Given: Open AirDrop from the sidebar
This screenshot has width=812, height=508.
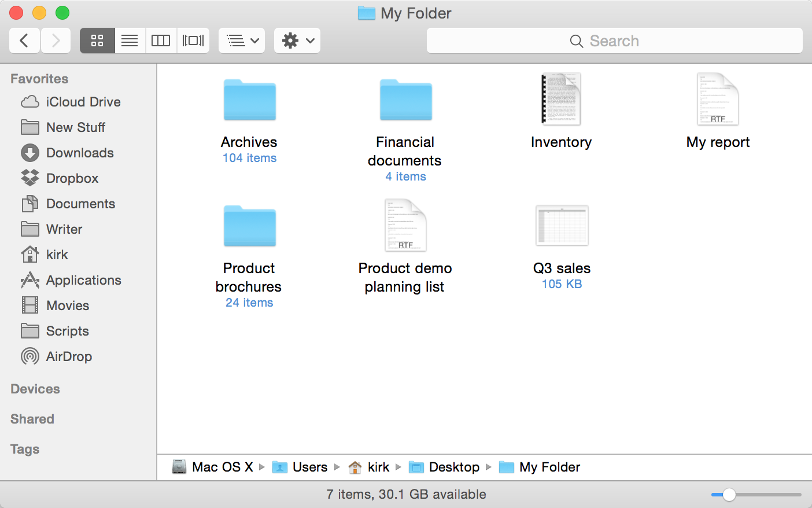Looking at the screenshot, I should pyautogui.click(x=69, y=356).
